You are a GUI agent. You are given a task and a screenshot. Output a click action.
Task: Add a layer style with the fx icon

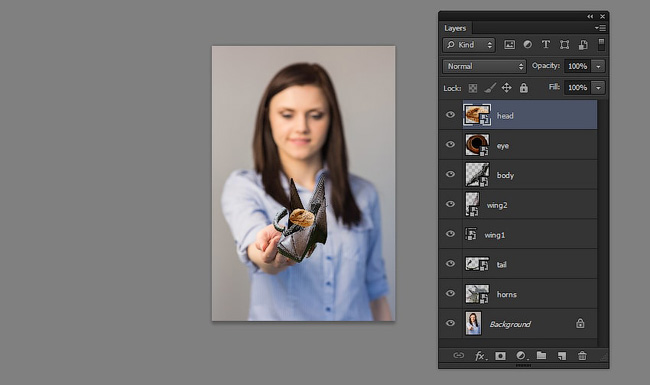tap(480, 356)
